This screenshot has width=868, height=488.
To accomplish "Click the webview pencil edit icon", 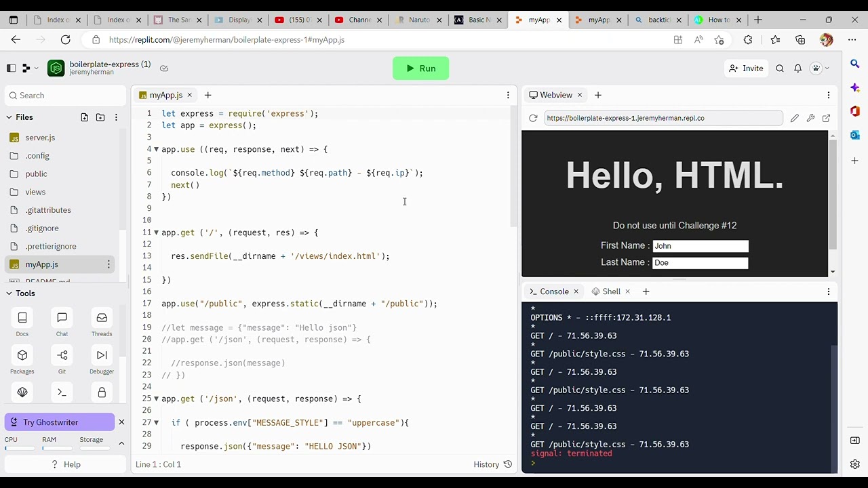I will (x=795, y=118).
